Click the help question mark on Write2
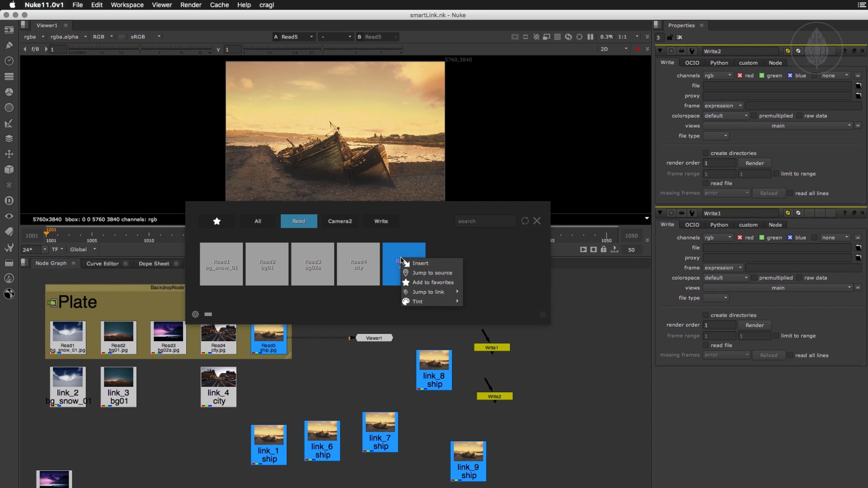Screen dimensions: 868x488 [x=844, y=51]
